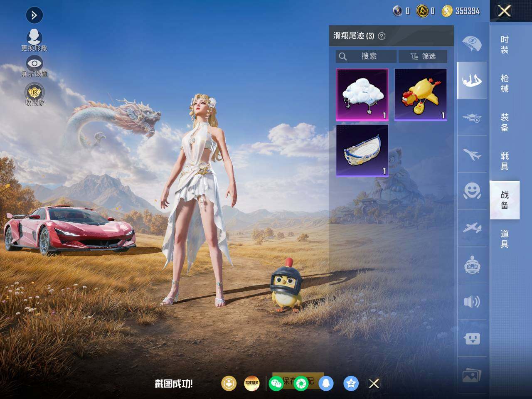Viewport: 532px width, 399px height.
Task: Click the gold emblem currency icon
Action: 422,11
